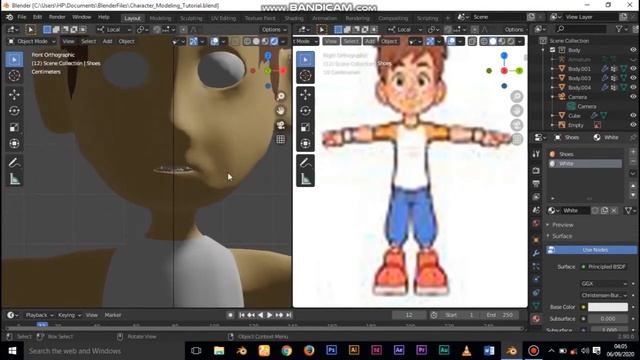
Task: Select the Shoes material slot
Action: coord(584,154)
